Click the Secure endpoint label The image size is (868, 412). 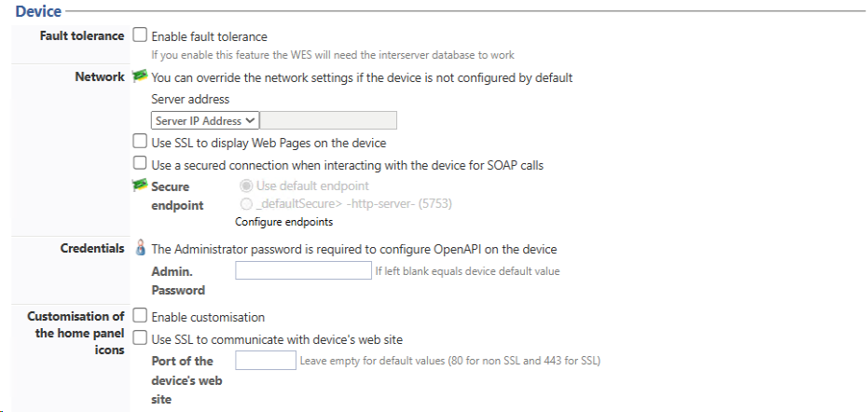(x=177, y=196)
